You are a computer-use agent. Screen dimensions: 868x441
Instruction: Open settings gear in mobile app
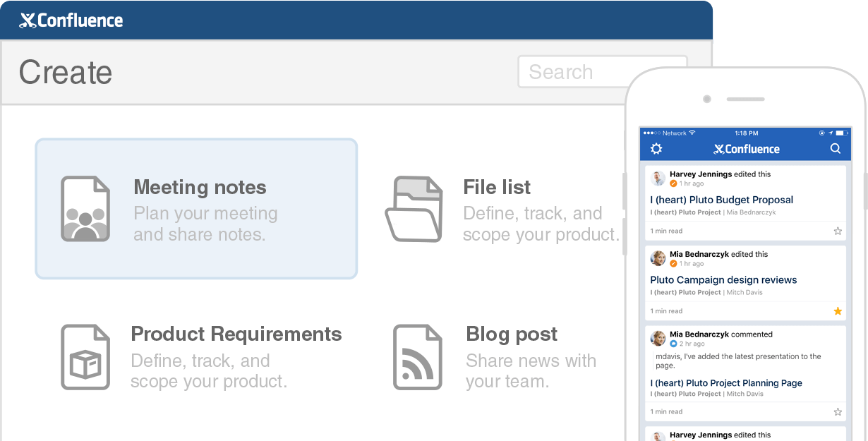click(656, 149)
